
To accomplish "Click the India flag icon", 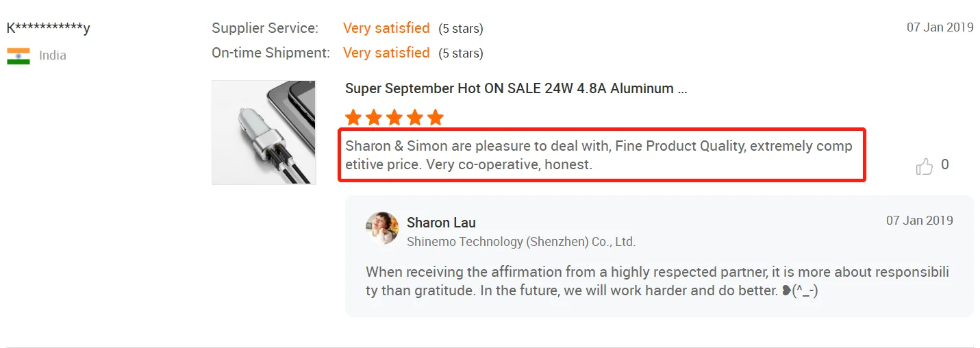I will (x=18, y=55).
